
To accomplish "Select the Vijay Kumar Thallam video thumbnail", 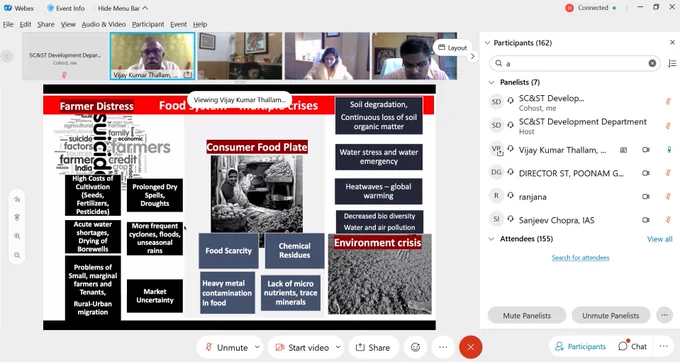I will [152, 56].
